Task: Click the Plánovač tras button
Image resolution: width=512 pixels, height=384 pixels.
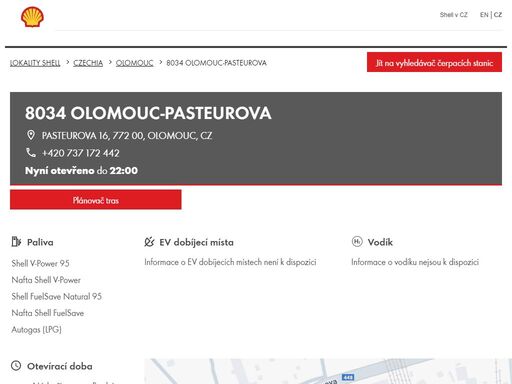Action: click(x=96, y=200)
